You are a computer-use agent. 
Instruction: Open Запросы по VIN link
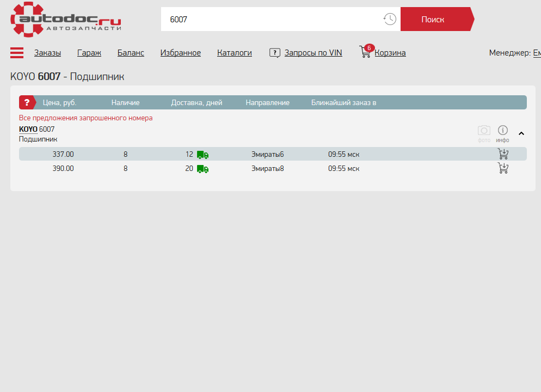(x=313, y=53)
